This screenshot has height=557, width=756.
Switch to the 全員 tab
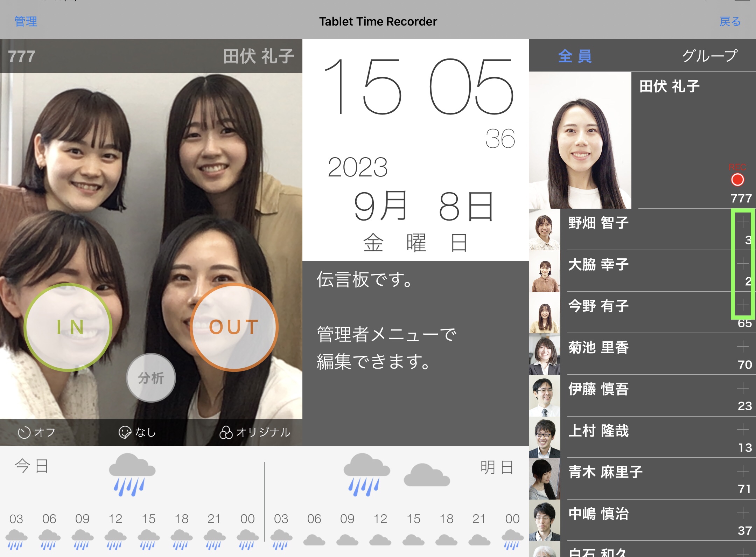click(x=575, y=56)
